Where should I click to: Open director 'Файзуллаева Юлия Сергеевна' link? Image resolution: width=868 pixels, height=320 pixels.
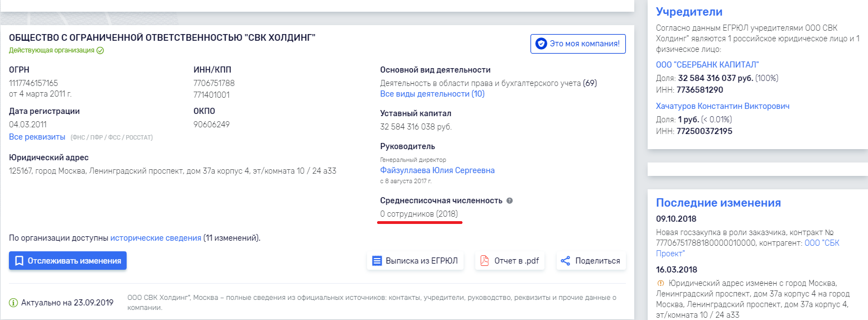[x=437, y=170]
